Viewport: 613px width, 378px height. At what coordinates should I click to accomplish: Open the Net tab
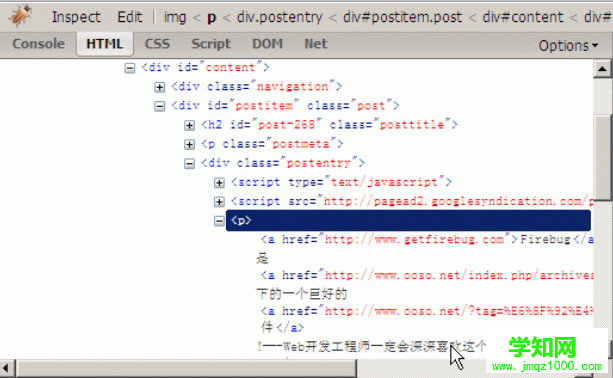[x=315, y=43]
